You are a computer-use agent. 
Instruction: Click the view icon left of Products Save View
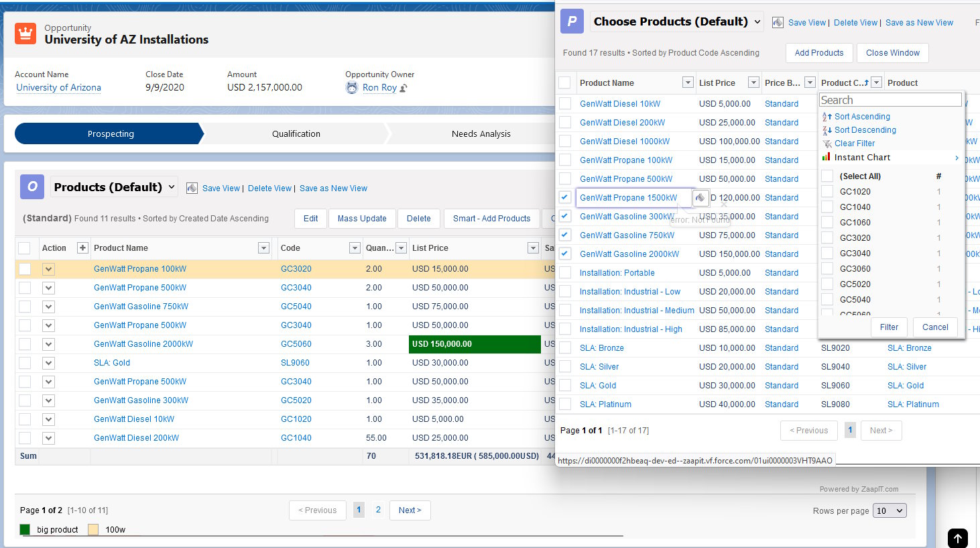(x=192, y=188)
